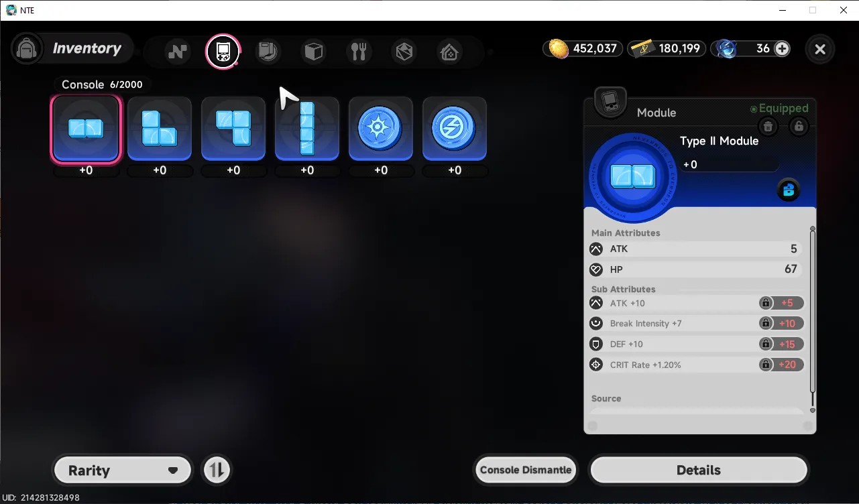Toggle lock on ATK +10 sub attribute
Screen dimensions: 859x504
pyautogui.click(x=765, y=303)
